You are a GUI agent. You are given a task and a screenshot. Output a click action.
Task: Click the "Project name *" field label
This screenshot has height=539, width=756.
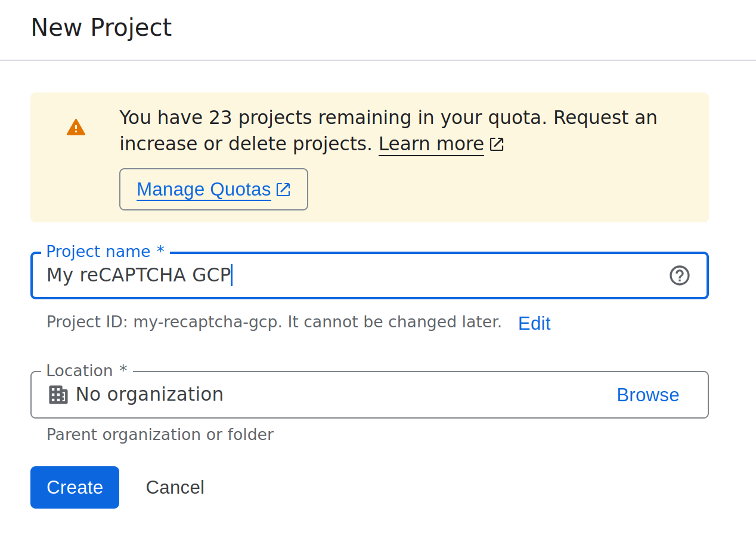click(x=105, y=252)
